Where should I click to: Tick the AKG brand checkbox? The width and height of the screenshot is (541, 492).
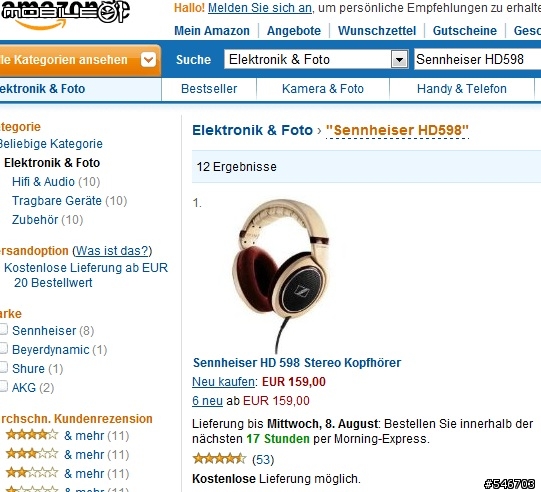tap(3, 386)
